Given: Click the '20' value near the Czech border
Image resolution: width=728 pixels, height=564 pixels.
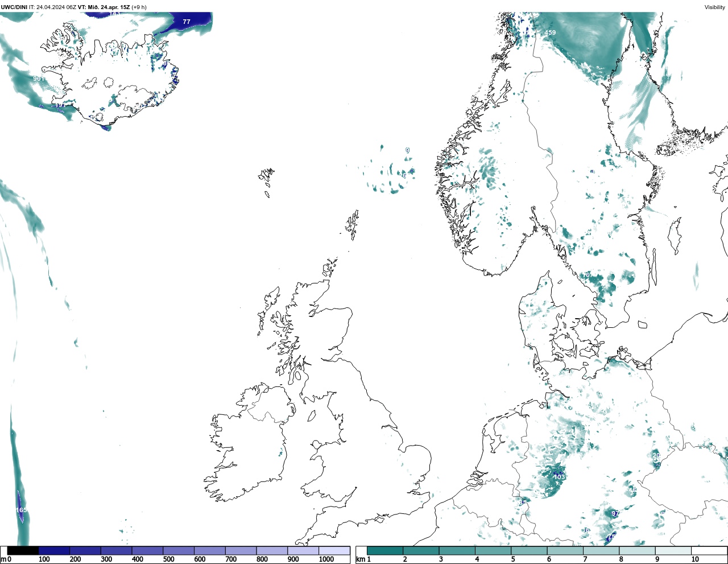Looking at the screenshot, I should [656, 456].
